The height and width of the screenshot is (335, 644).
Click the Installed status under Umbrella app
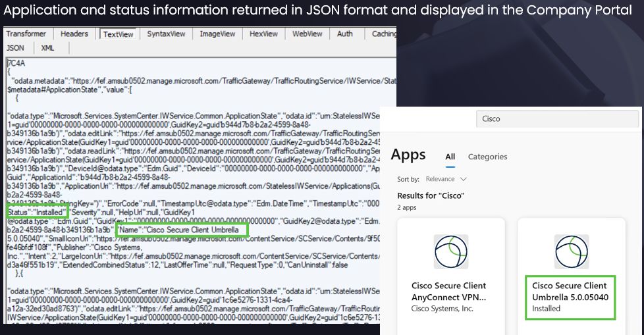(x=546, y=308)
